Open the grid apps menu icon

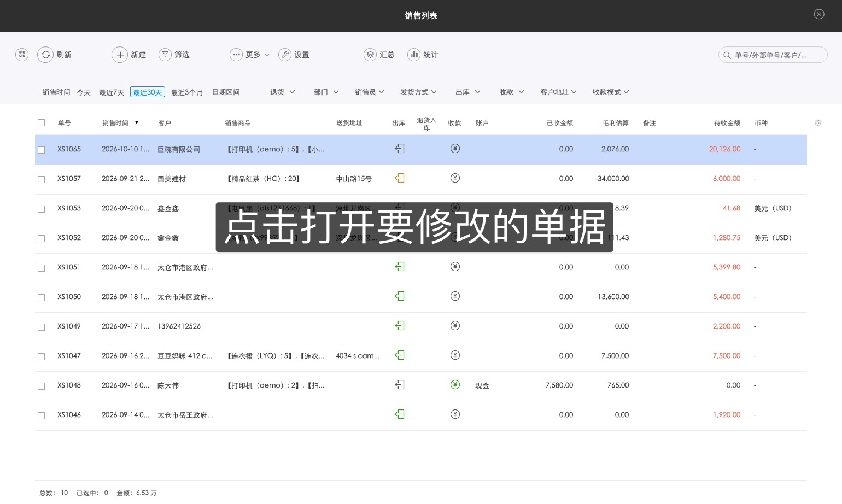point(22,55)
